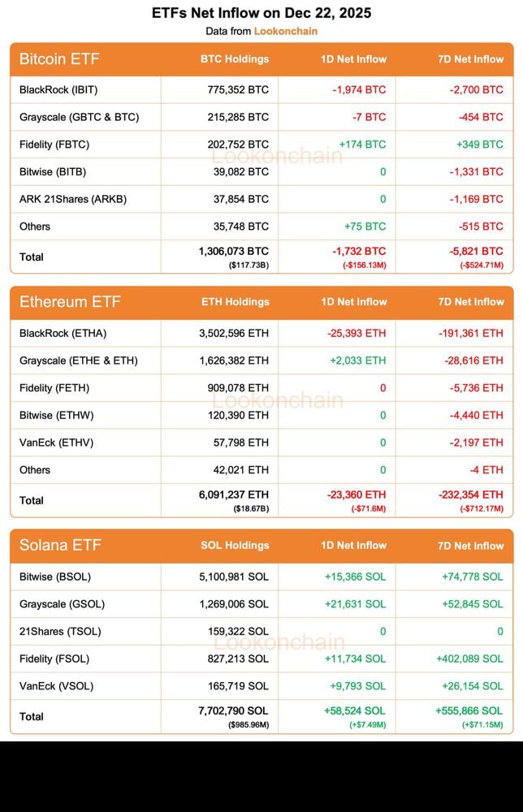
Task: Click the BlackRock (ETHA) row label
Action: coord(63,333)
